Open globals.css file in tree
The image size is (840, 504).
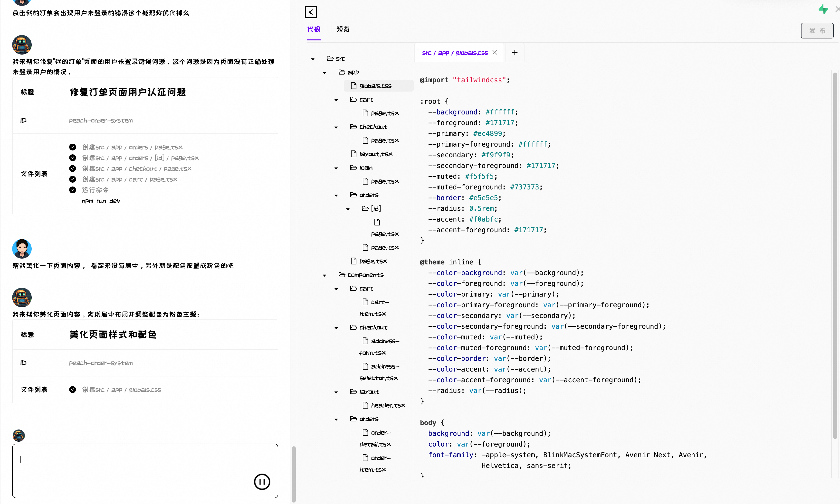click(x=375, y=86)
